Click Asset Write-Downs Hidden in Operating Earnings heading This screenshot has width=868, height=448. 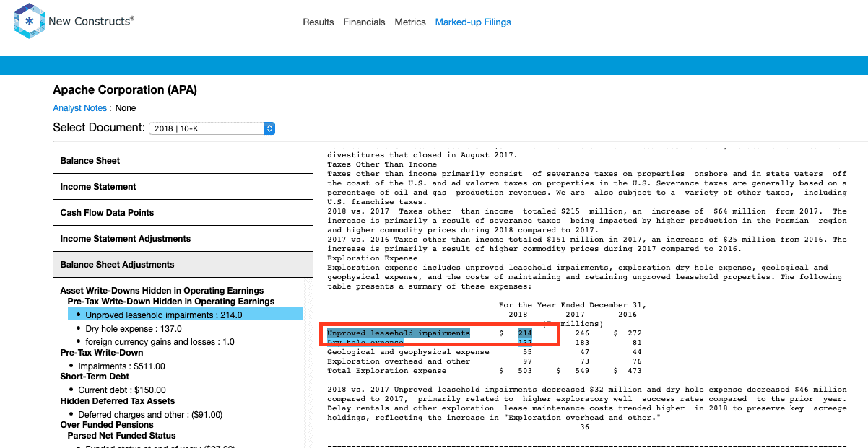pyautogui.click(x=162, y=291)
